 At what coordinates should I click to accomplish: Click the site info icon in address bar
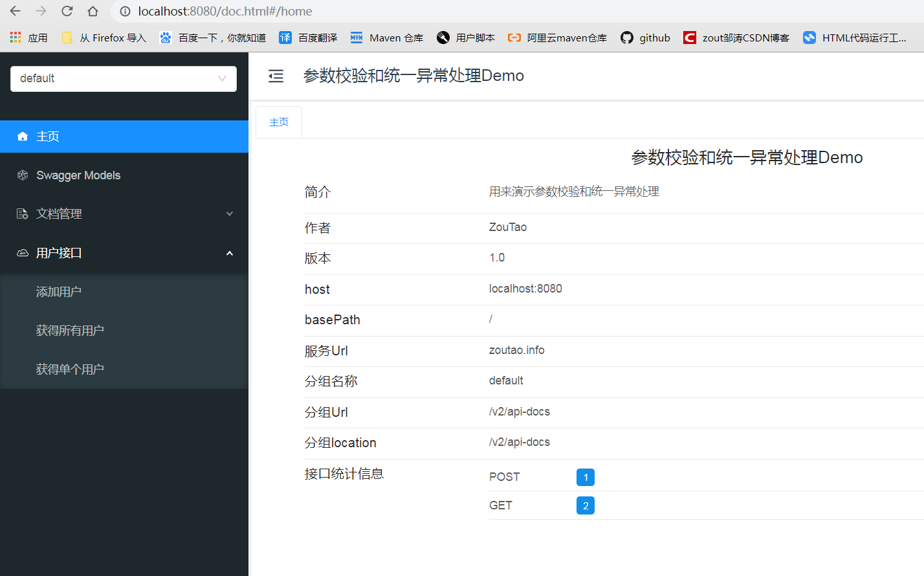pyautogui.click(x=126, y=11)
